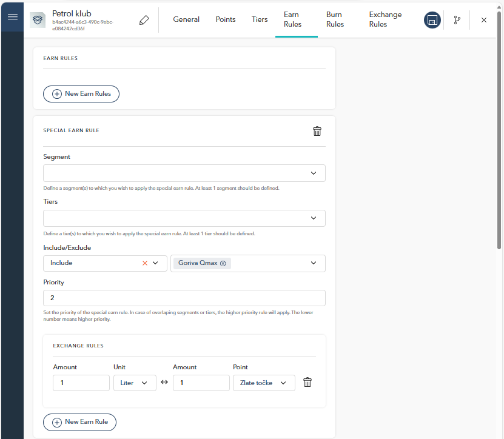Open the version branch icon
504x439 pixels.
tap(457, 20)
